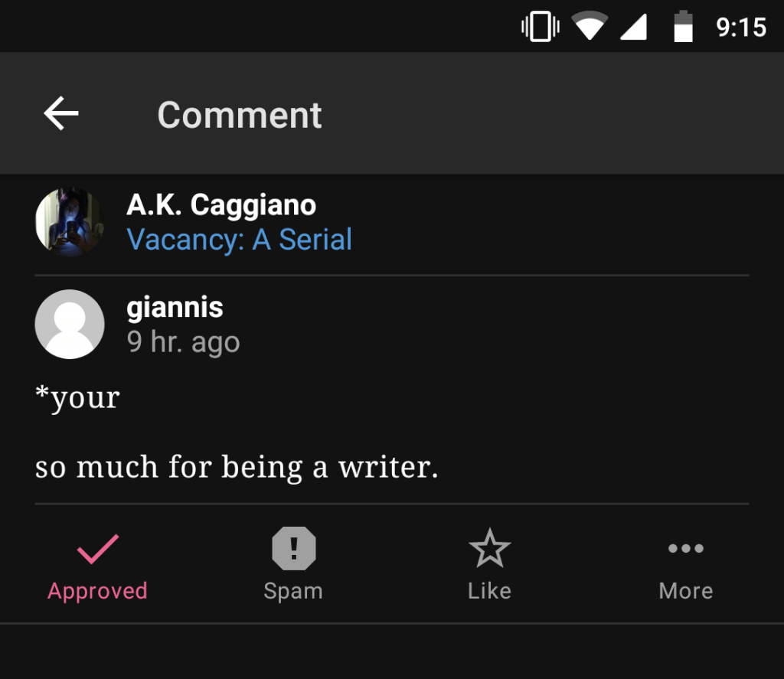Tap the back arrow icon

(x=61, y=114)
